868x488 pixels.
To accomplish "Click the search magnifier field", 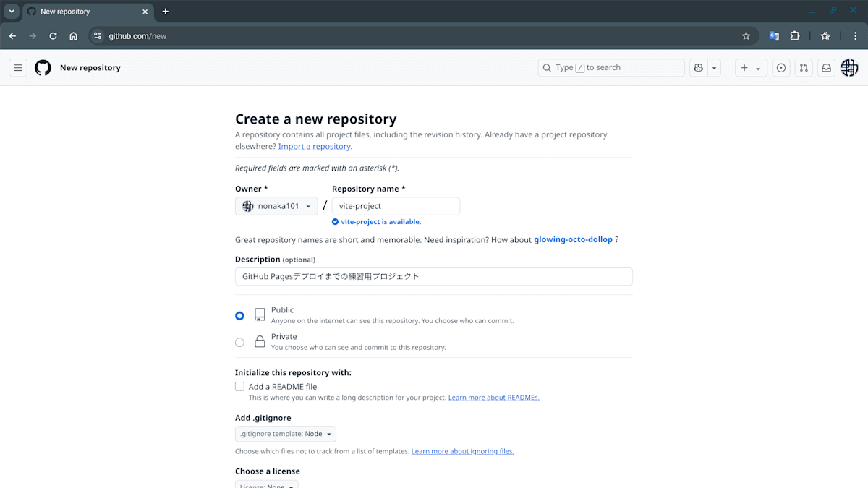I will pyautogui.click(x=611, y=68).
